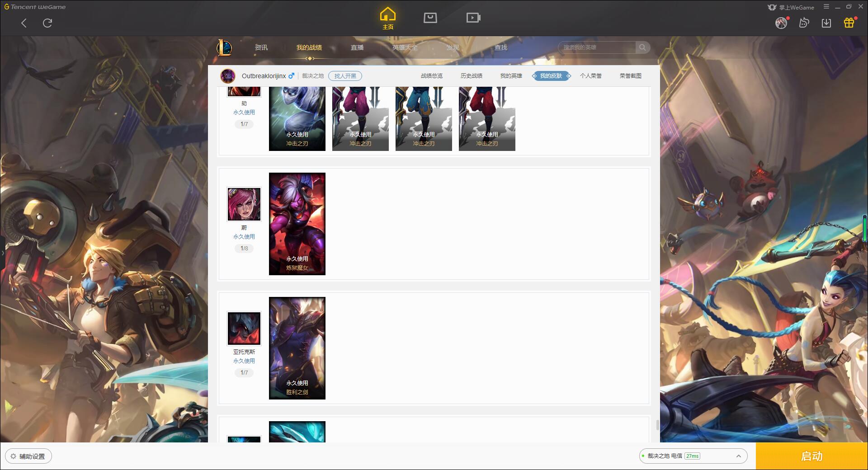Image resolution: width=868 pixels, height=470 pixels.
Task: Open the magenta-pants 冲击之刃 chroma card
Action: tap(360, 118)
